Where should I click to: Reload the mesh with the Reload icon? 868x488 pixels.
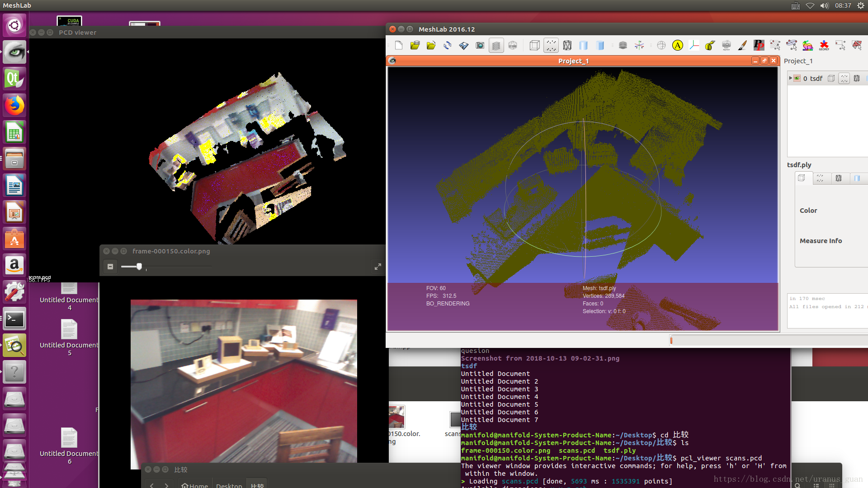447,45
